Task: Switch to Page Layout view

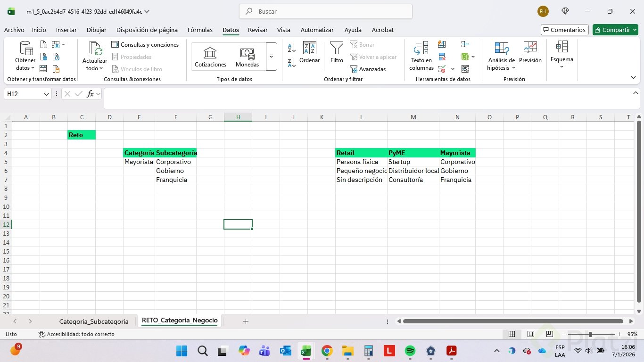Action: [x=530, y=334]
